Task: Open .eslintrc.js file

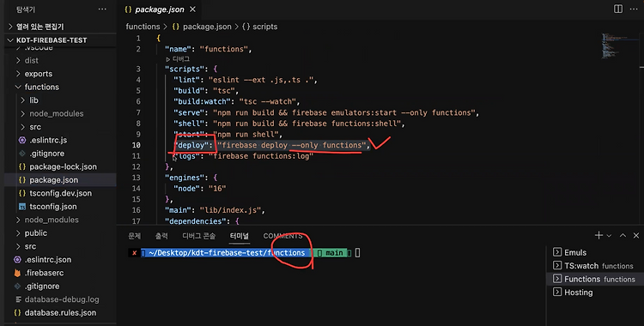Action: pyautogui.click(x=48, y=140)
